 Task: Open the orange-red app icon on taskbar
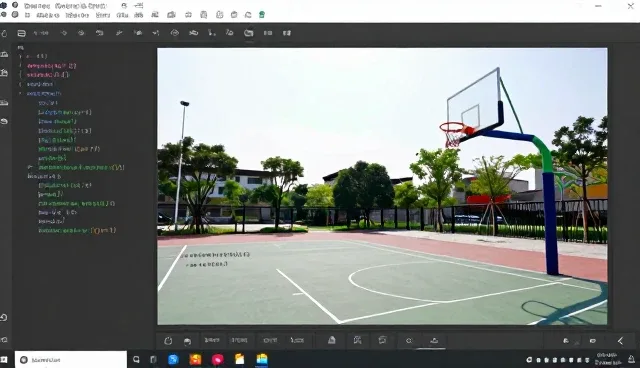[x=196, y=359]
